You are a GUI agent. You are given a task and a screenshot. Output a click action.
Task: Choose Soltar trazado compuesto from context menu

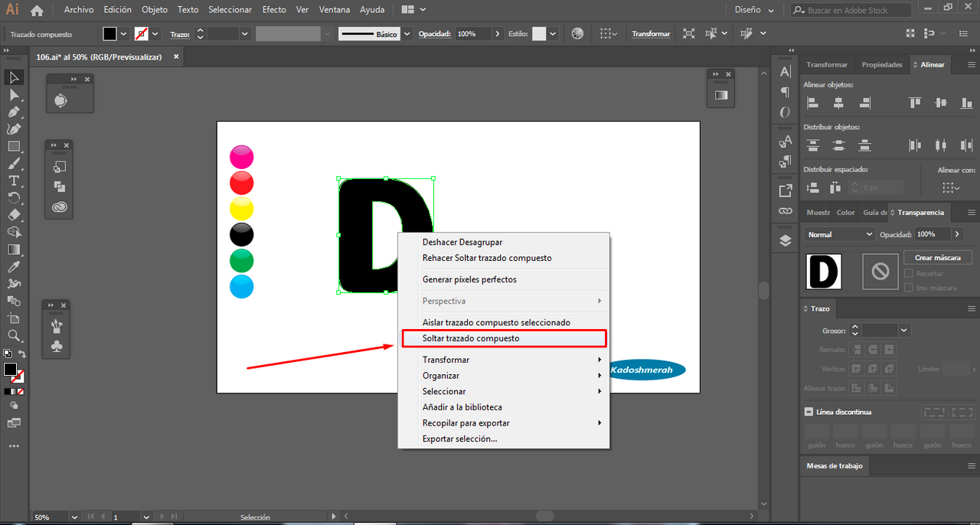click(504, 338)
